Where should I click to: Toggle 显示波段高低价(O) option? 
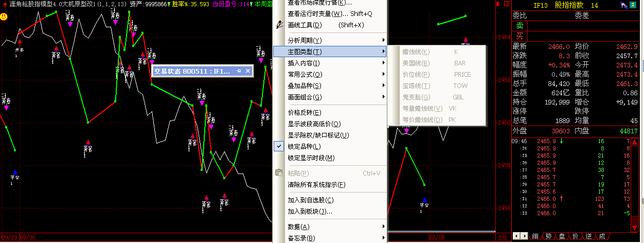[x=330, y=124]
